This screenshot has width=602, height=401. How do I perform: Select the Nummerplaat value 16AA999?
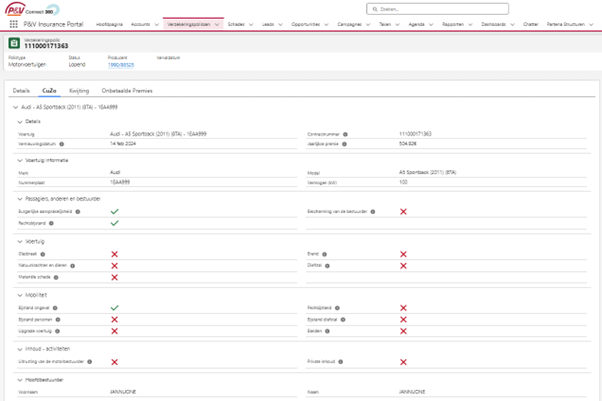click(x=120, y=182)
